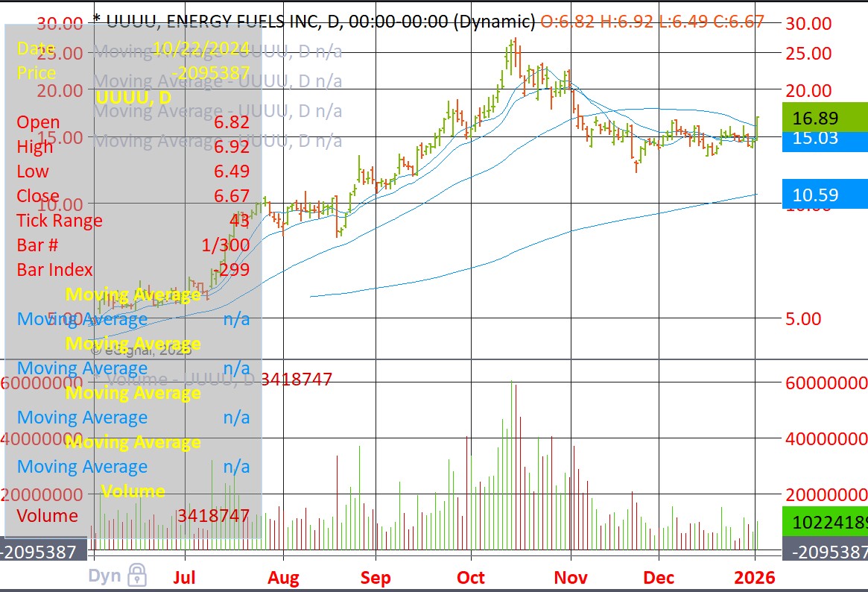Select the Close 6.67 row in data window
This screenshot has height=592, width=868.
tap(133, 196)
